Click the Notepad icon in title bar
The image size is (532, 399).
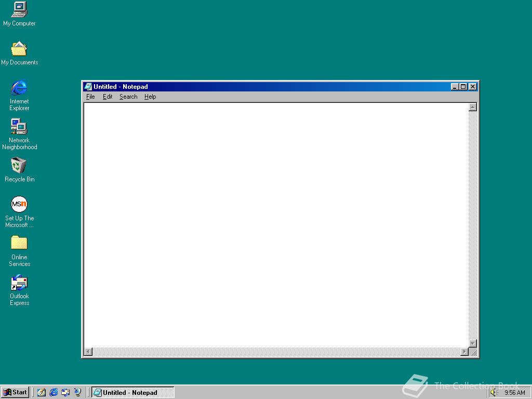[88, 87]
